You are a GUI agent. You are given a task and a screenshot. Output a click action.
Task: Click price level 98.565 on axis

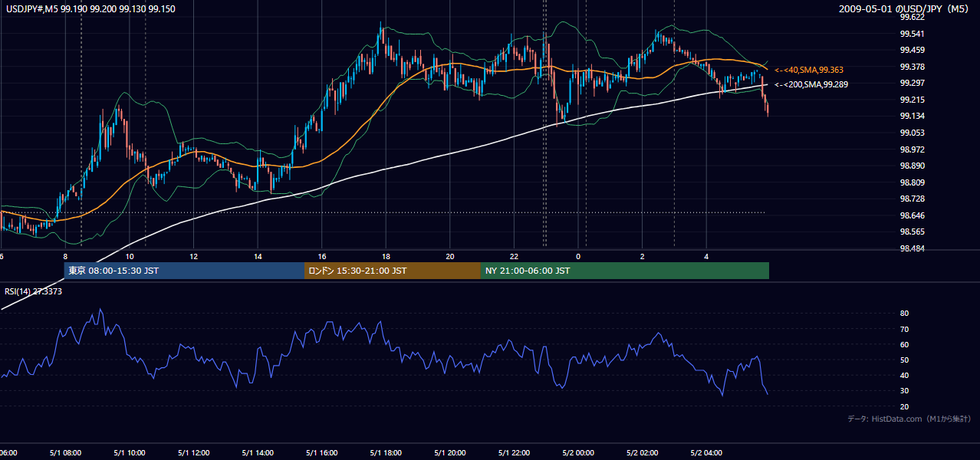pyautogui.click(x=912, y=232)
